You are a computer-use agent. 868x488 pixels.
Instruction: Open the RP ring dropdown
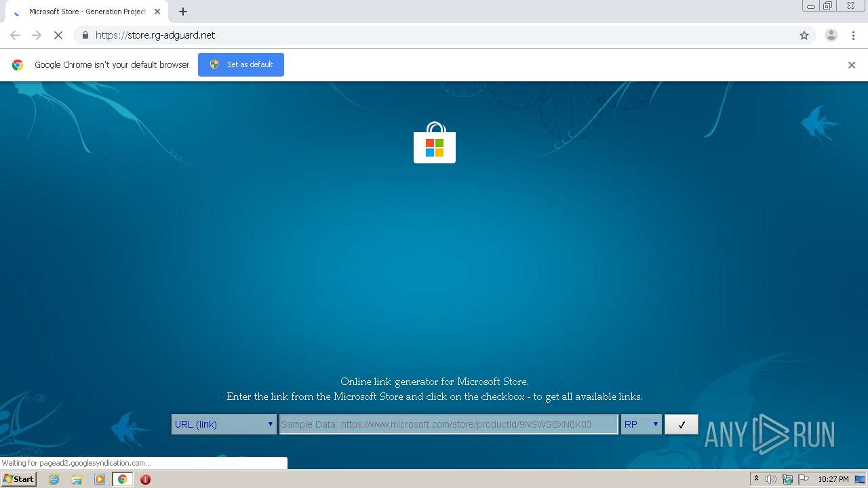click(641, 424)
